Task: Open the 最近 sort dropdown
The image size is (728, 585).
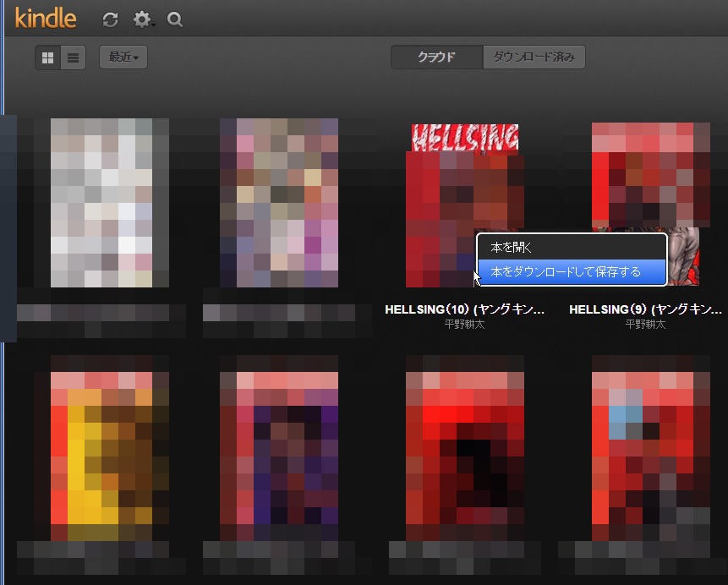Action: tap(123, 57)
